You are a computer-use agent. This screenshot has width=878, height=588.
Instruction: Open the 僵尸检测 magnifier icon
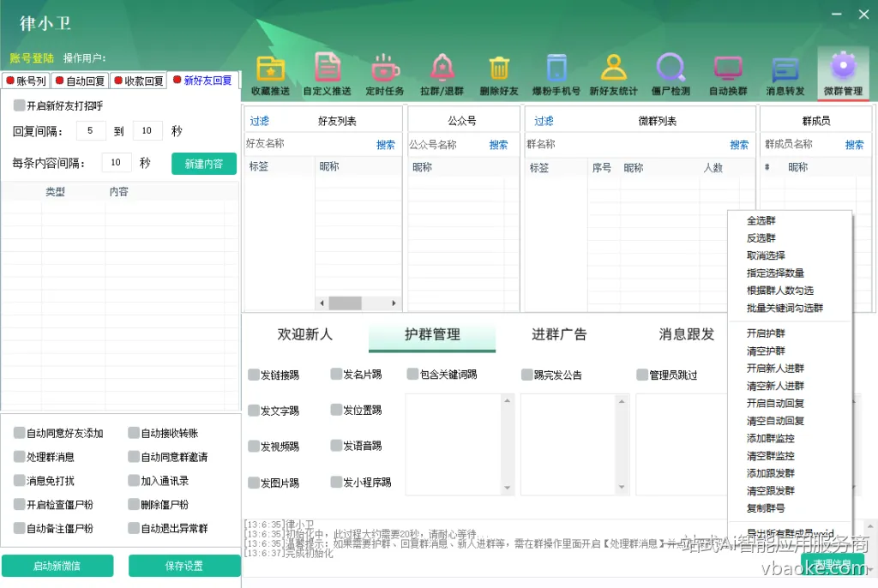671,75
